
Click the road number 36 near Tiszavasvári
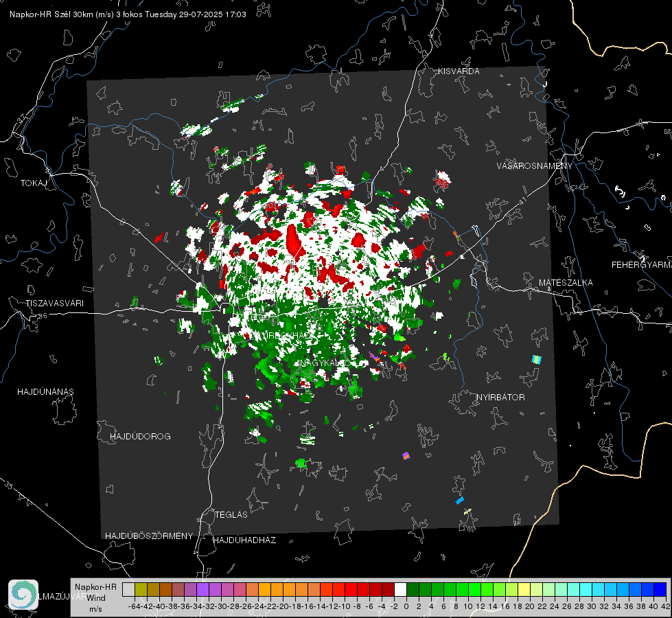click(x=43, y=316)
